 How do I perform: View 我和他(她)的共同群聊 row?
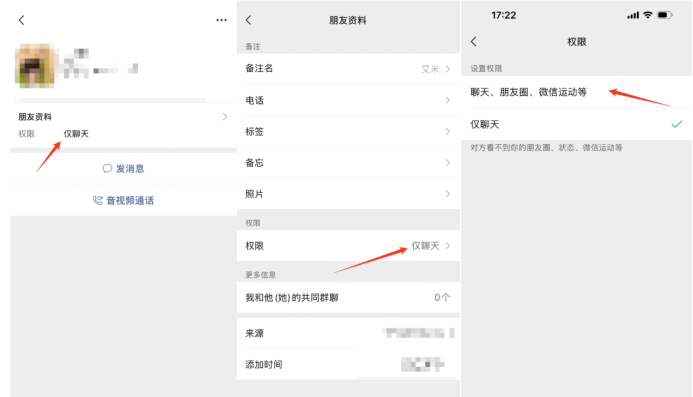[348, 298]
